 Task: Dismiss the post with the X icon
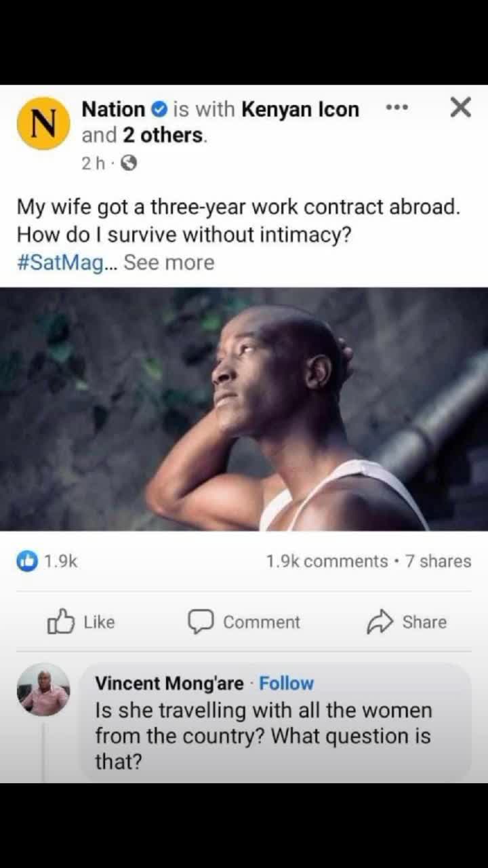point(460,107)
